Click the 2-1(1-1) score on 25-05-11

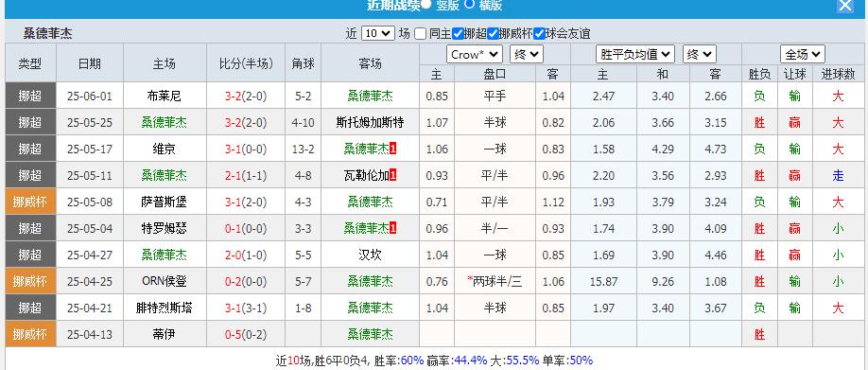[246, 176]
